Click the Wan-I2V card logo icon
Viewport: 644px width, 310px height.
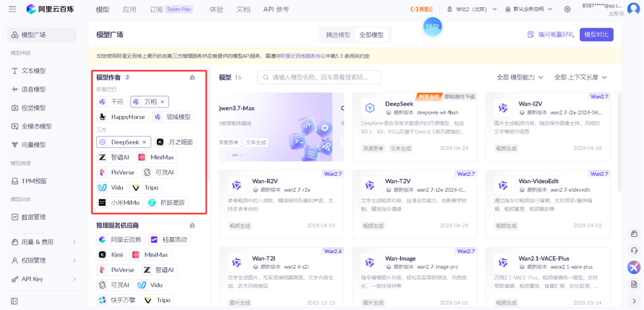pyautogui.click(x=503, y=108)
